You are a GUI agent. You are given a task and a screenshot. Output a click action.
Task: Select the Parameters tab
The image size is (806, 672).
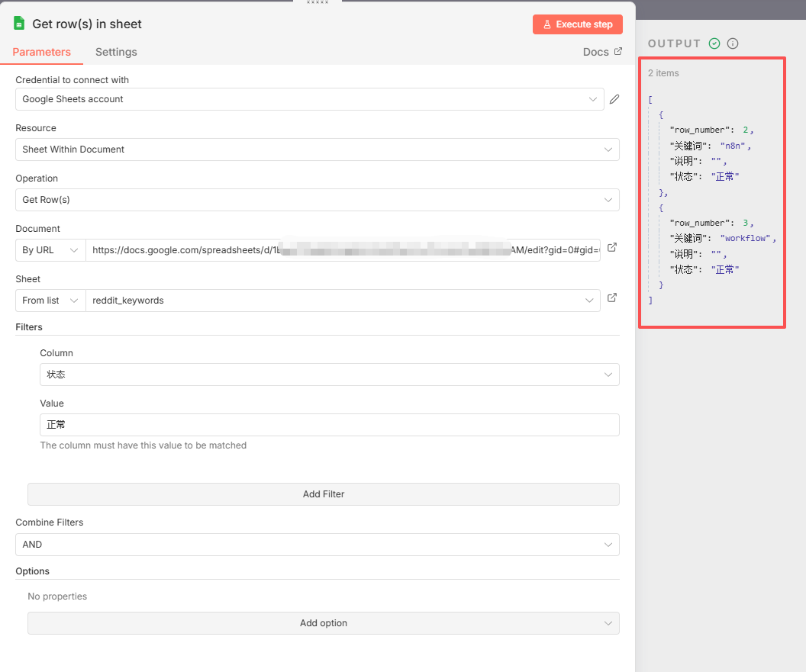click(x=42, y=52)
